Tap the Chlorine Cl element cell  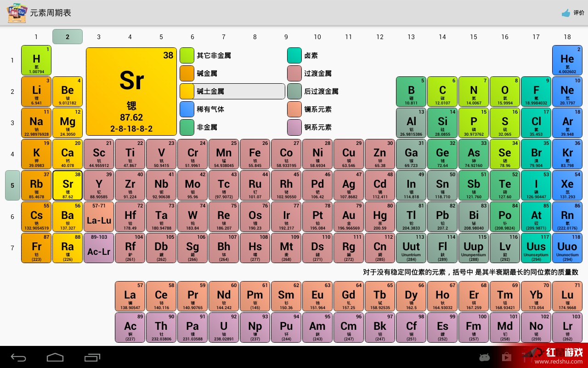[536, 123]
